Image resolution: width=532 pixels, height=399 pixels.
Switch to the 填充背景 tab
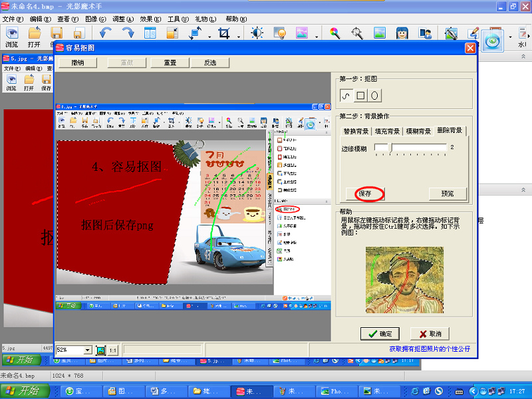tap(387, 131)
